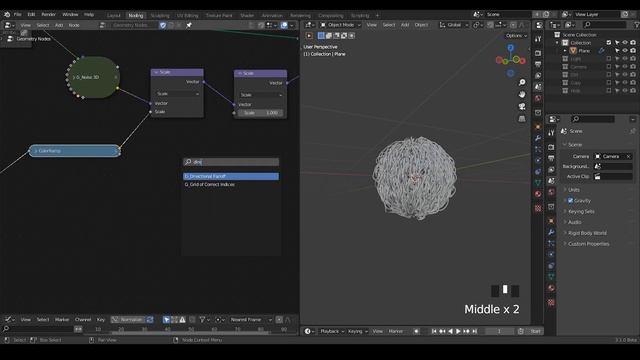Toggle selectability arrow for Plane row
Viewport: 640px width, 360px height.
click(x=617, y=51)
